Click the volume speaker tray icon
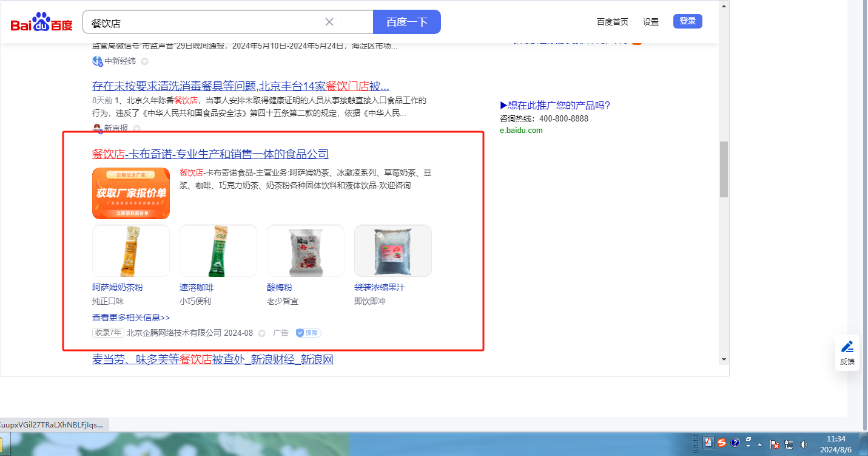The image size is (868, 456). click(804, 444)
